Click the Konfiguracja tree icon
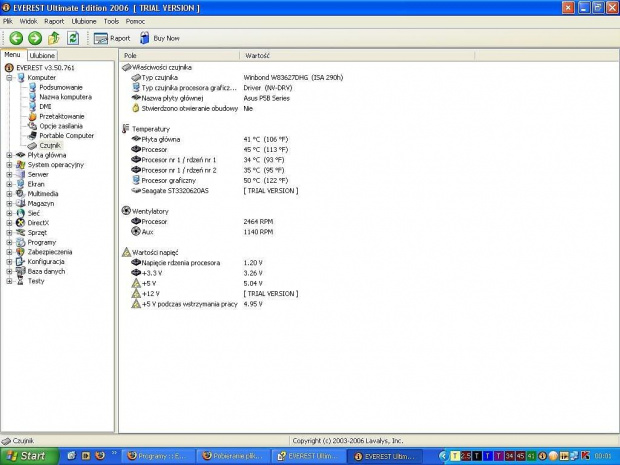The height and width of the screenshot is (465, 620). click(x=20, y=262)
